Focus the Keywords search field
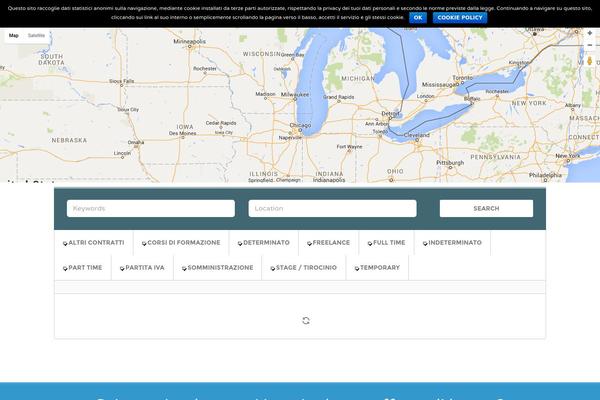 tap(151, 209)
